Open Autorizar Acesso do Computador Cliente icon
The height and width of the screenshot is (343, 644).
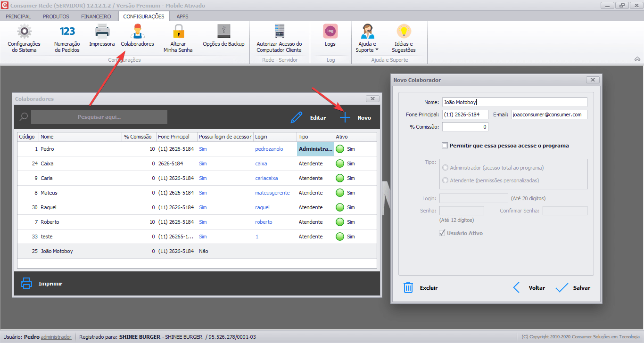[x=279, y=32]
